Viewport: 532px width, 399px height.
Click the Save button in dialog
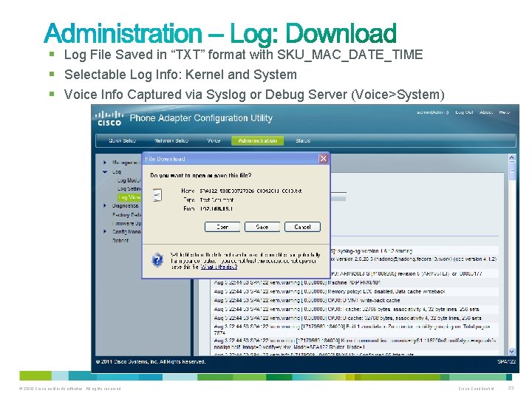pyautogui.click(x=262, y=227)
